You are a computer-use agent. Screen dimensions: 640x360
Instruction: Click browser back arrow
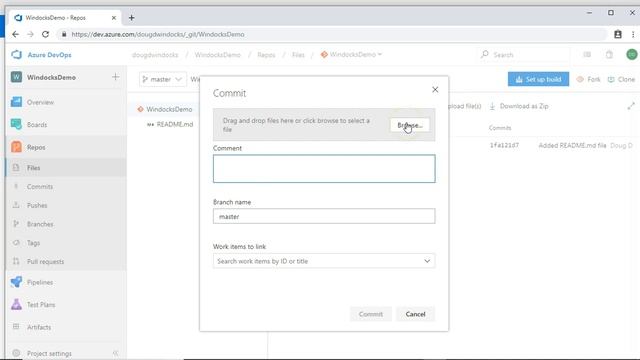[x=15, y=34]
